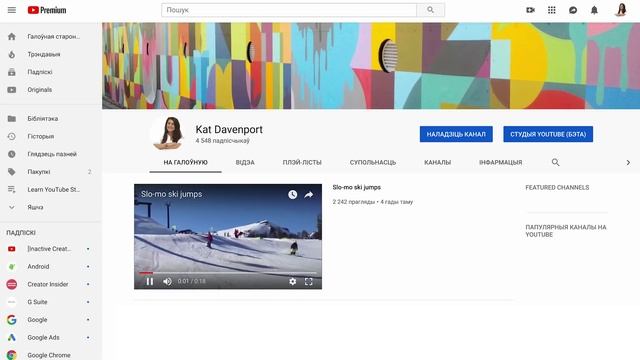Click the YouTube Premium logo
Screen dimensions: 640x360
[47, 10]
